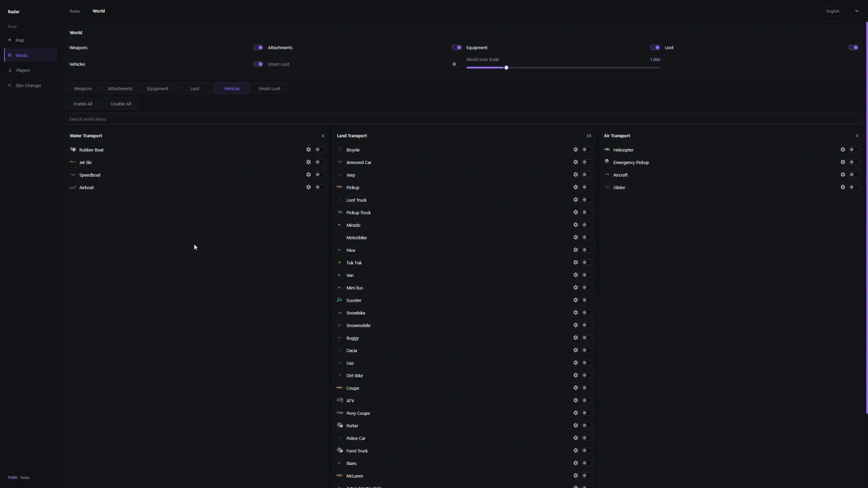
Task: Open settings gear for Armored Car
Action: point(576,162)
